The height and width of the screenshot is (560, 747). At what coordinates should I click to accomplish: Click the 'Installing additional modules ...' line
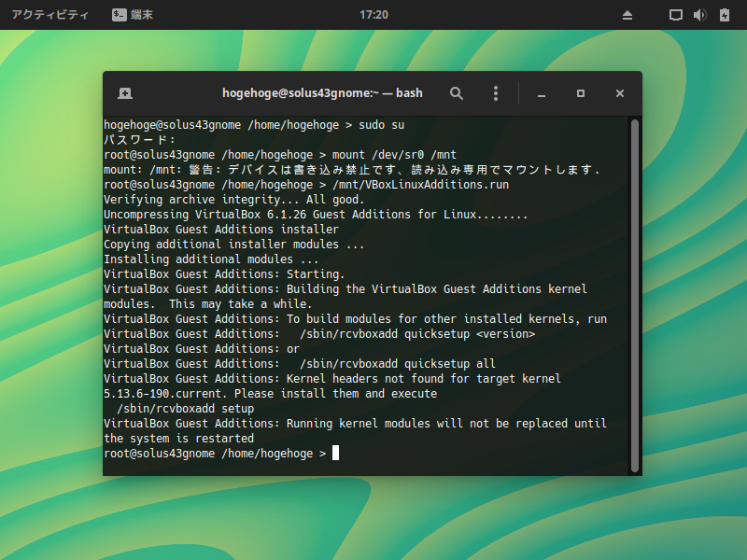click(x=211, y=259)
